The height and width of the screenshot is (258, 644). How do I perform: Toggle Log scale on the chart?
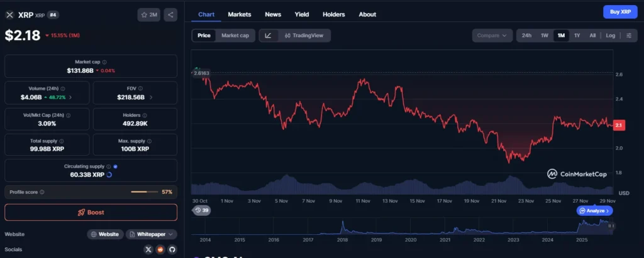[x=610, y=36]
